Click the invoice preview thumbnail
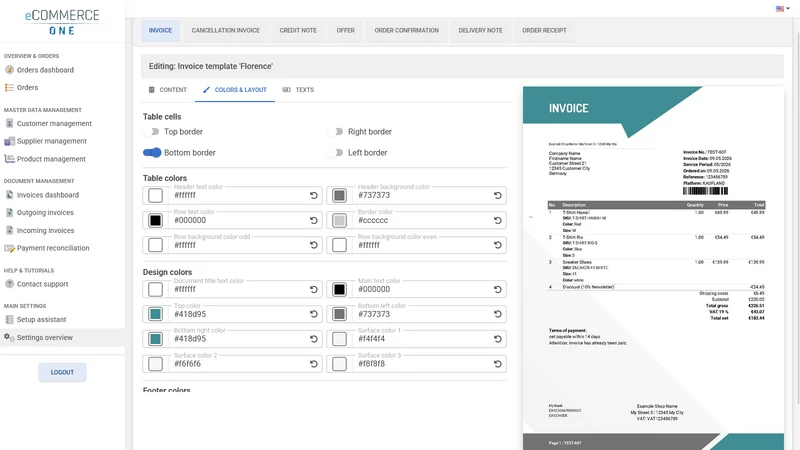 [653, 268]
